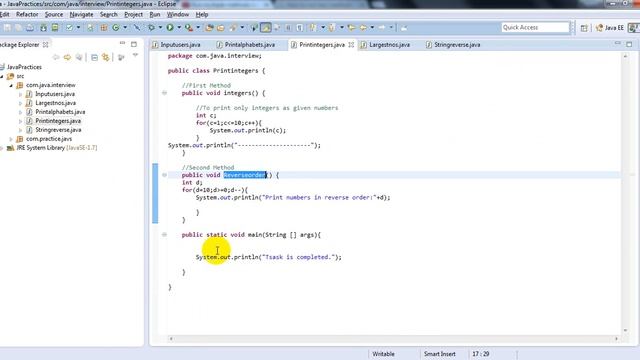Toggle Link with Editor in Package Explorer
Screen dimensions: 640x360
click(106, 58)
